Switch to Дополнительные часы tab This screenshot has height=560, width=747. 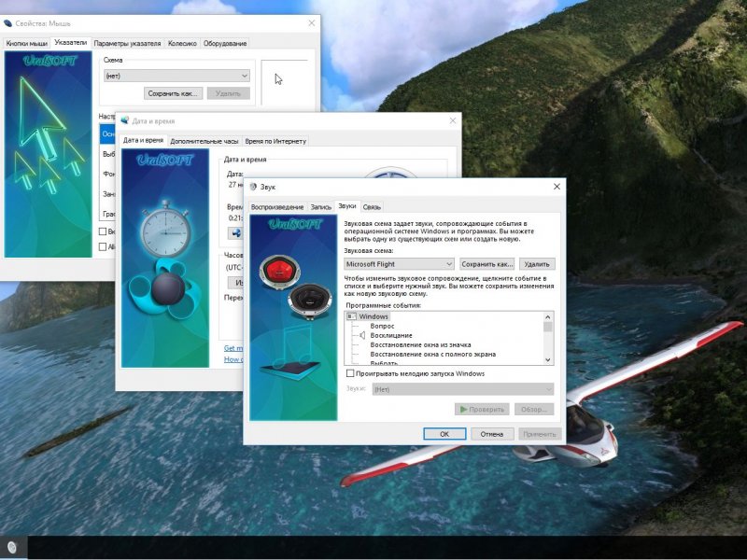pos(204,141)
